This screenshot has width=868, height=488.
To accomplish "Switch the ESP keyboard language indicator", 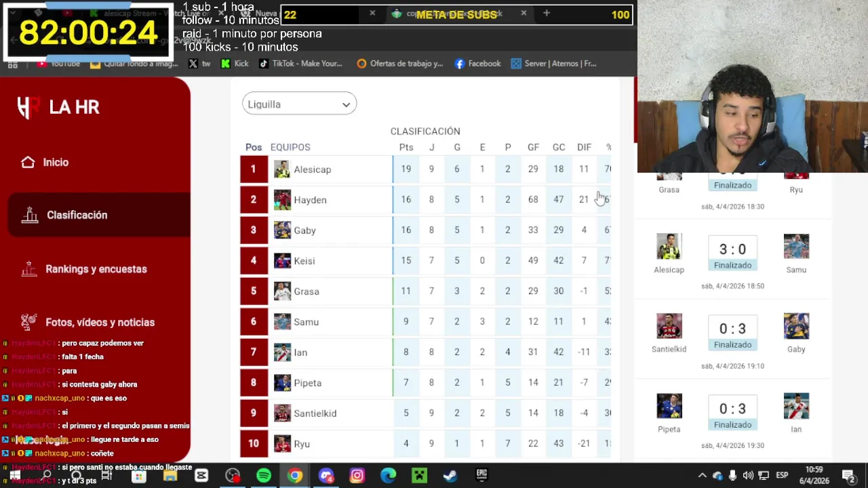I will coord(782,476).
